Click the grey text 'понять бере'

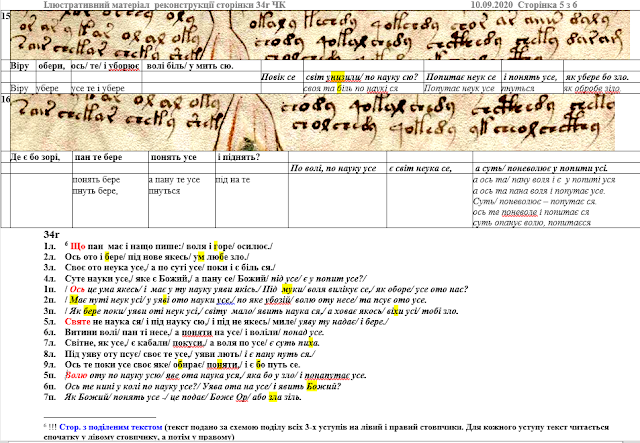click(96, 180)
